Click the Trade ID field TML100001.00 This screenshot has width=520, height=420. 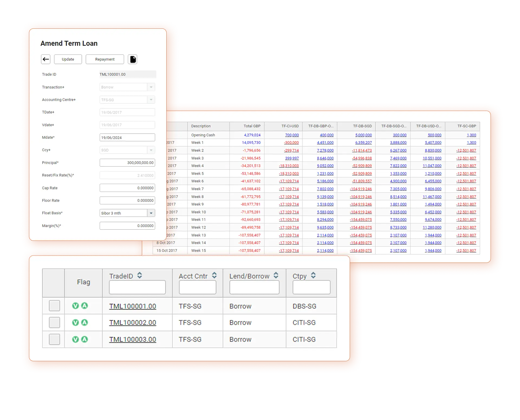click(x=127, y=74)
